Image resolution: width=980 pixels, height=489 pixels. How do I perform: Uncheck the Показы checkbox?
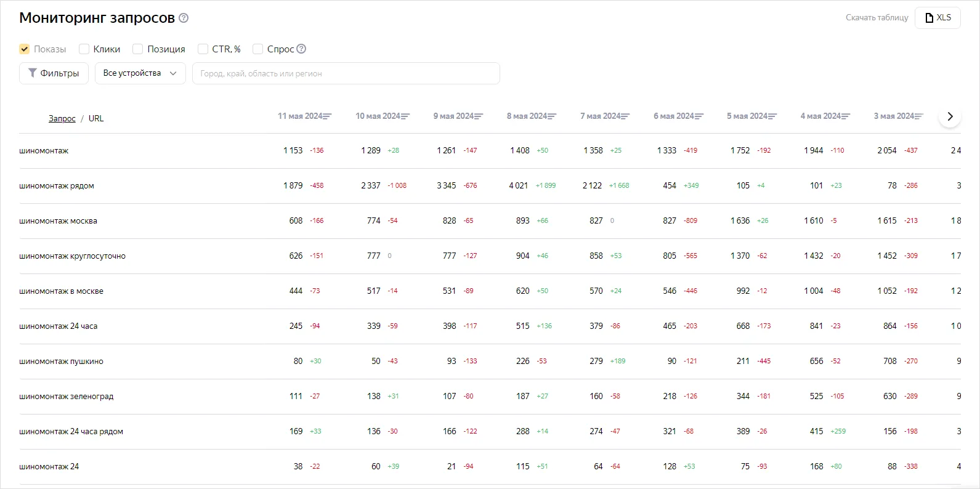tap(25, 49)
